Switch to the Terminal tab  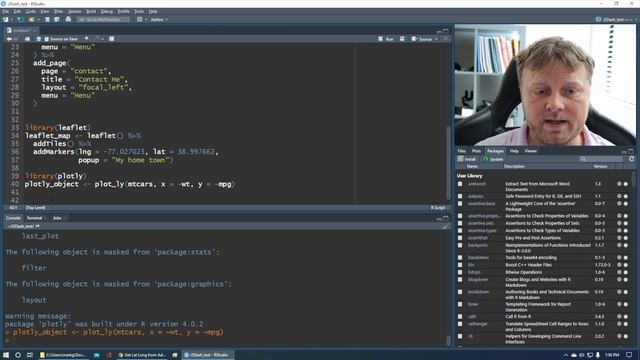[x=34, y=218]
